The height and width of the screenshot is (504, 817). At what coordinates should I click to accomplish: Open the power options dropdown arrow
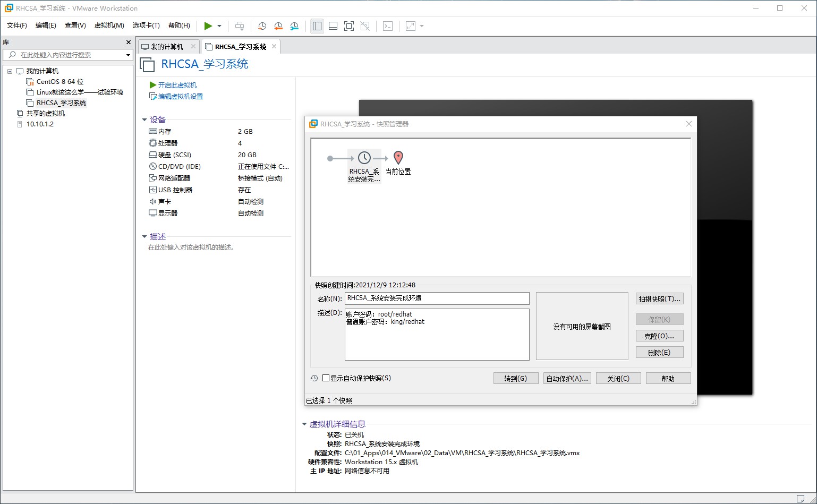click(x=219, y=26)
